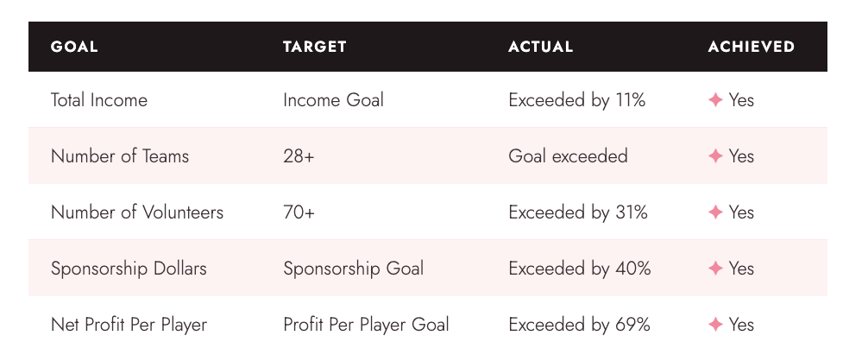
Task: Select the Number of Volunteers label
Action: click(x=136, y=212)
